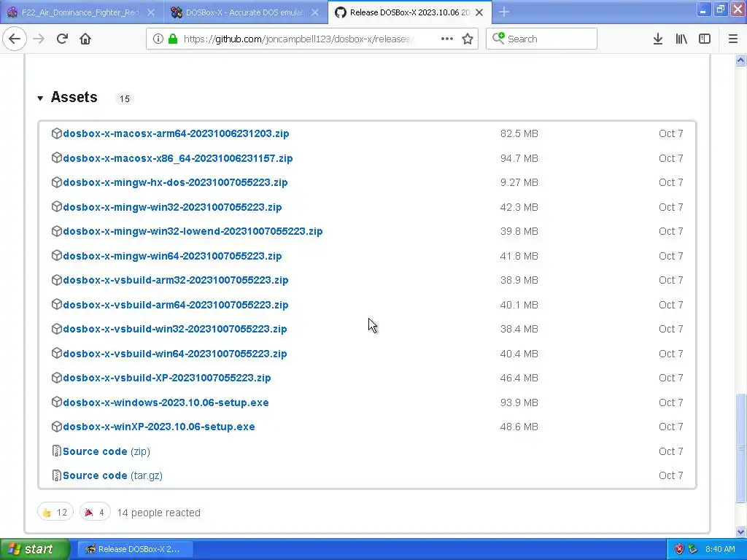Download dosbox-x-mingw-hx-dos zip file
Image resolution: width=747 pixels, height=560 pixels.
(x=175, y=182)
